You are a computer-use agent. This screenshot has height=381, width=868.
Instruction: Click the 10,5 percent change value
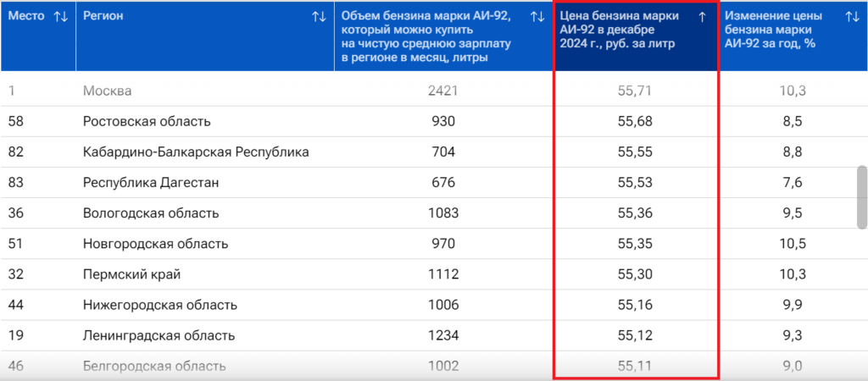793,243
